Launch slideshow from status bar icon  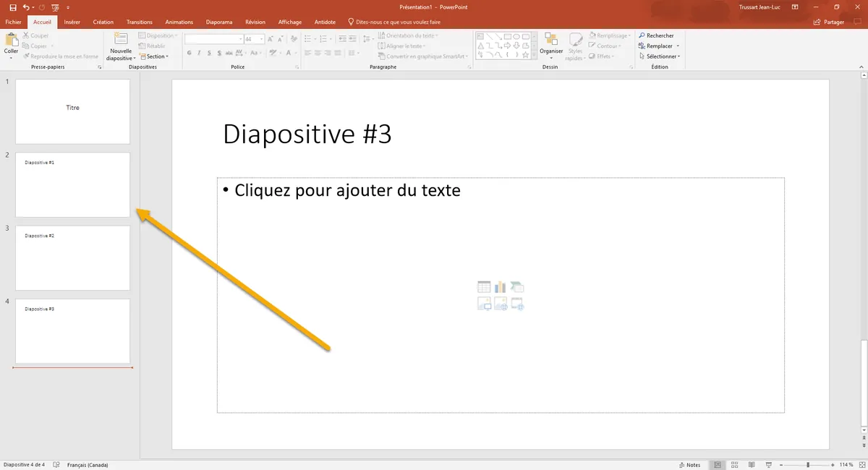pyautogui.click(x=769, y=464)
